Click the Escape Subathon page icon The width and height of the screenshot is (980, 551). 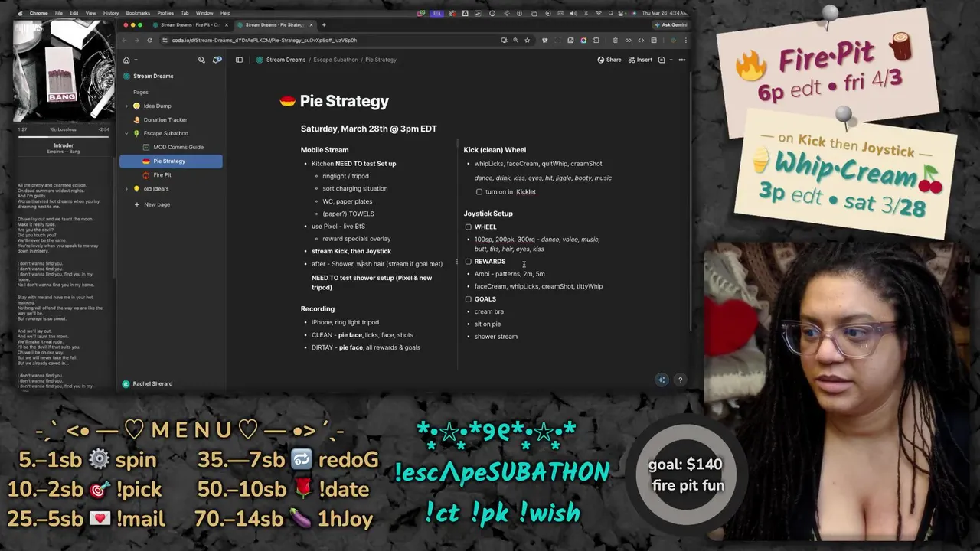tap(136, 133)
